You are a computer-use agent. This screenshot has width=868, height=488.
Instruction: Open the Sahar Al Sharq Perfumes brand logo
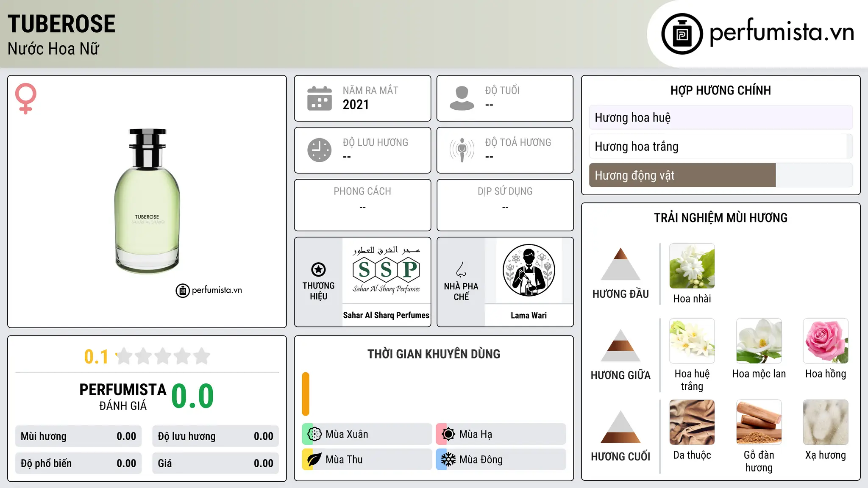[x=386, y=270]
